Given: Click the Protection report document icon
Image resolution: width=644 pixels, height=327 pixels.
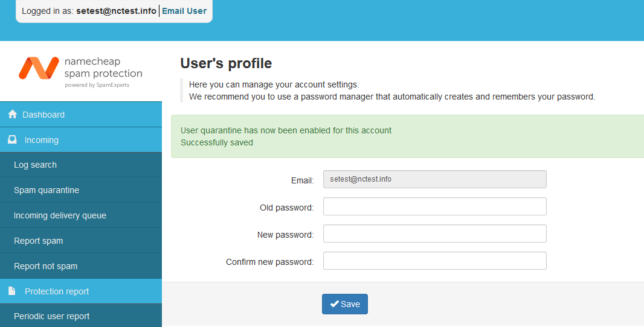Looking at the screenshot, I should (12, 291).
